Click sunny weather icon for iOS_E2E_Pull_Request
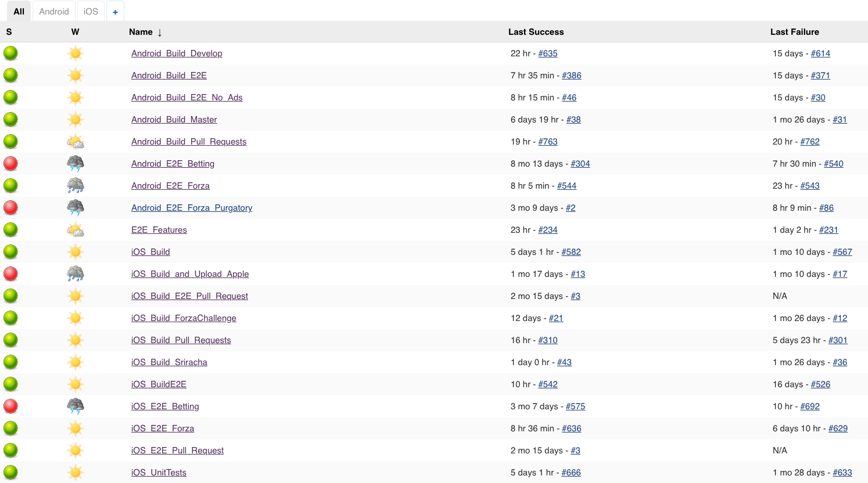This screenshot has height=483, width=868. (75, 450)
